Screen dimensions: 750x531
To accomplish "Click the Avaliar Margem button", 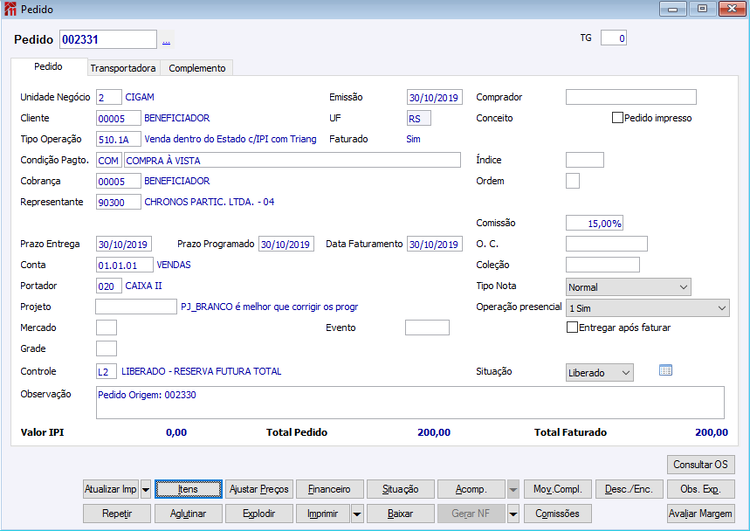I will pos(701,514).
